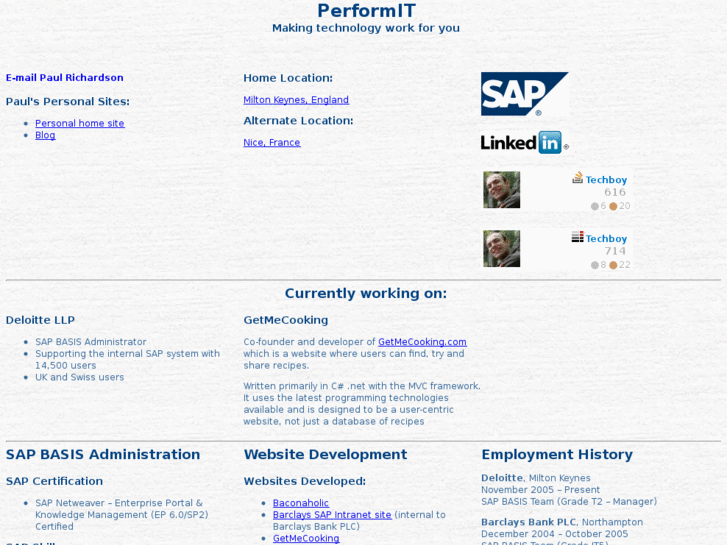Click the bronze badge dot beside 20
This screenshot has height=545, width=727.
(613, 207)
